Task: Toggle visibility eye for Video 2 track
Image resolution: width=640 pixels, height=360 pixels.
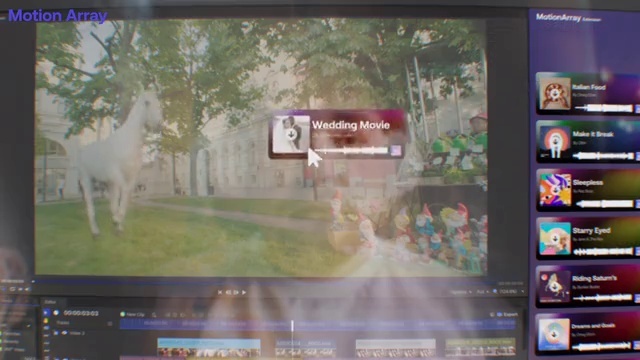Action: coord(64,333)
